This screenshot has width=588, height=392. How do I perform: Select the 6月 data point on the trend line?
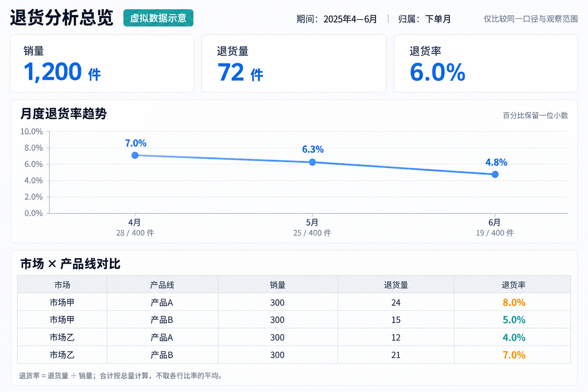coord(495,175)
